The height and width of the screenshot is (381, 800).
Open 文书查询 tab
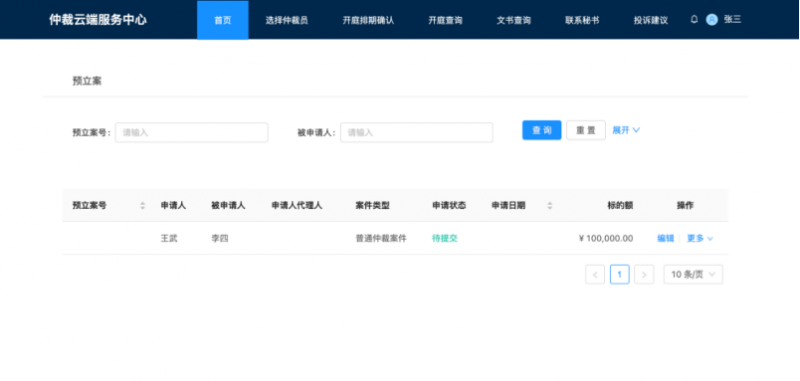coord(514,20)
